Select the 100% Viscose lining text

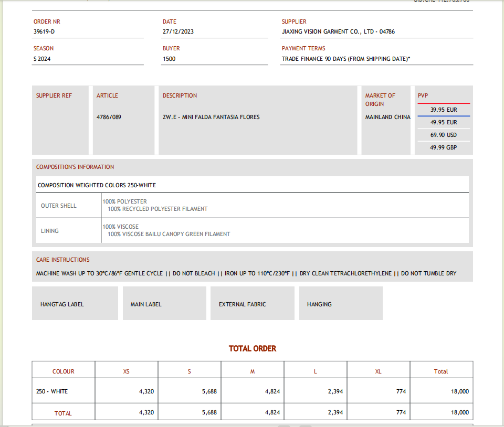[x=121, y=227]
